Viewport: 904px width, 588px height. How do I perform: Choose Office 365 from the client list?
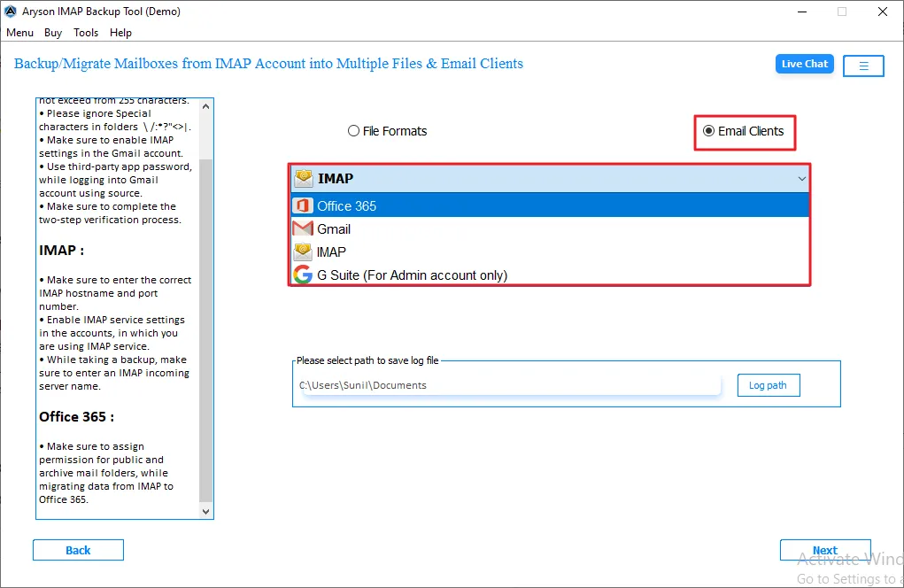click(x=550, y=205)
